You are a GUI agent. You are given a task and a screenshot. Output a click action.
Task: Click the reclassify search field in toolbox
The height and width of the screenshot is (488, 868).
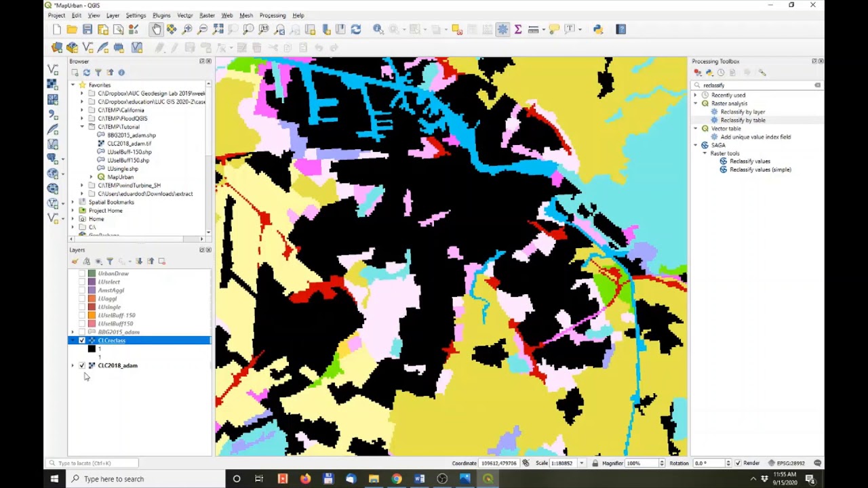click(x=757, y=85)
